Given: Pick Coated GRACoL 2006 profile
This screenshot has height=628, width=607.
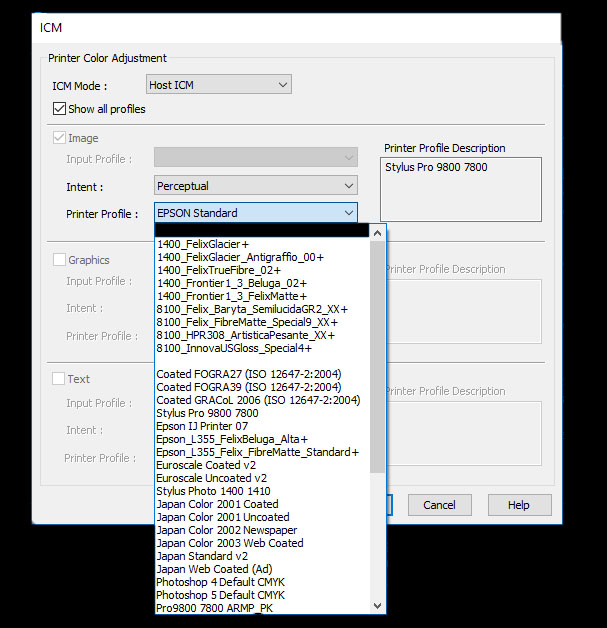Looking at the screenshot, I should coord(262,400).
